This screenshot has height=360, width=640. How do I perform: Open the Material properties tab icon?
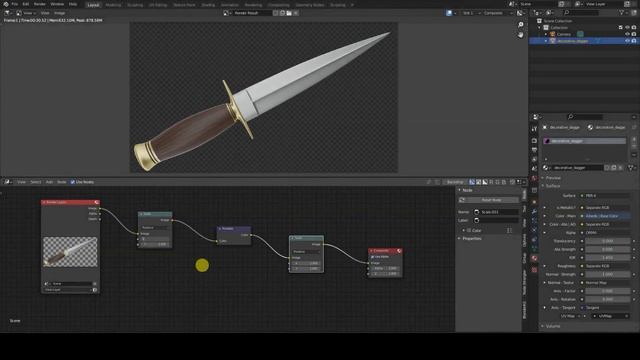(534, 258)
